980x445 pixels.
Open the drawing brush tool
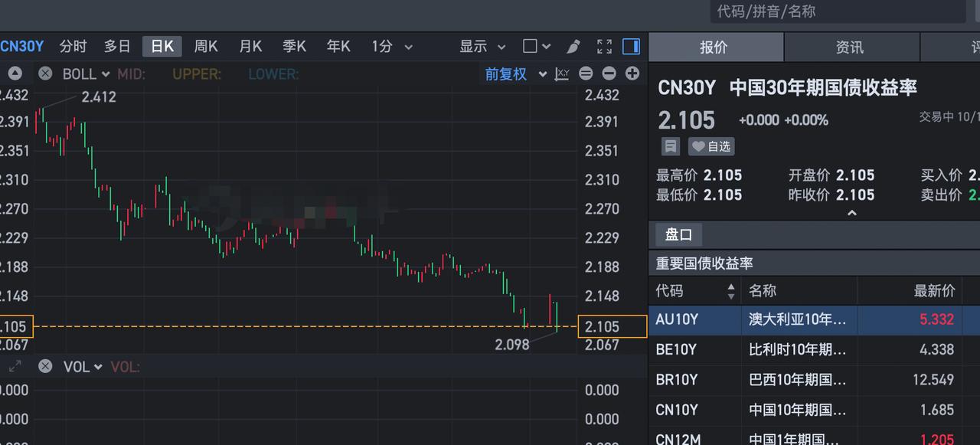coord(573,47)
